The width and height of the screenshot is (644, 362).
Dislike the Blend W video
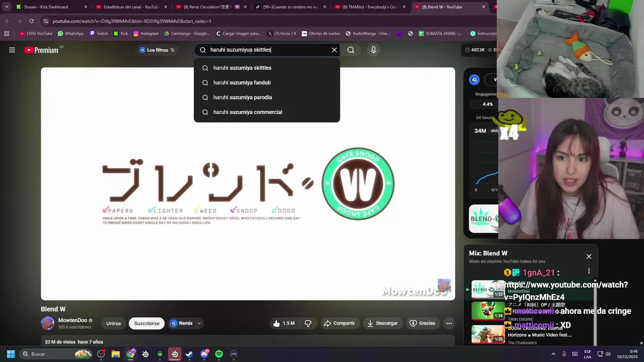coord(308,323)
